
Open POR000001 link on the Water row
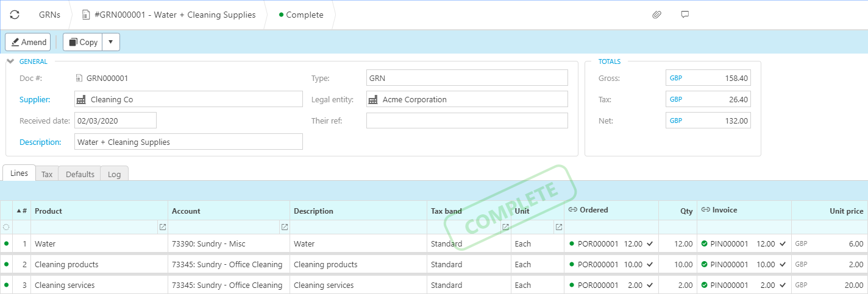point(598,243)
